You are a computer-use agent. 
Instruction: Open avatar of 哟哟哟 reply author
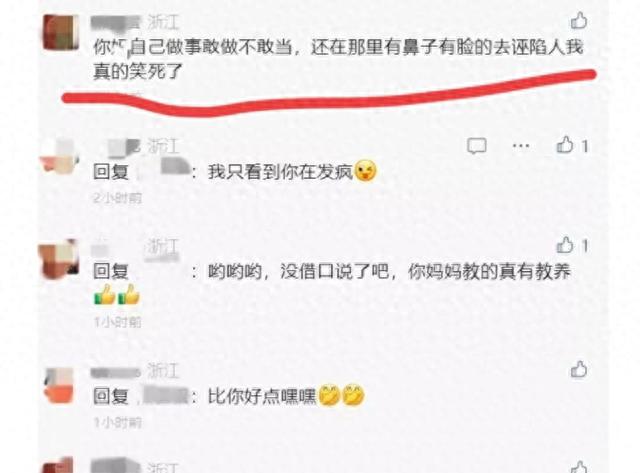pos(59,259)
